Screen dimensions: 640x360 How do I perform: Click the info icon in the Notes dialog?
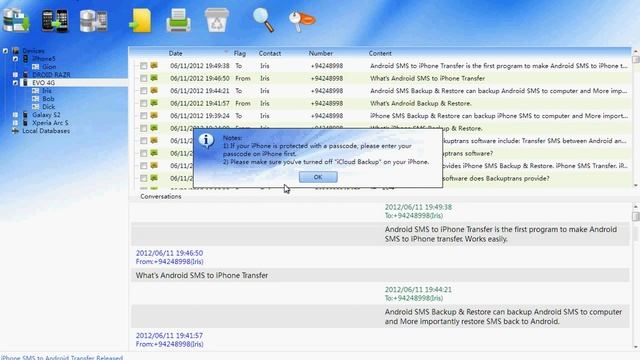[x=206, y=141]
